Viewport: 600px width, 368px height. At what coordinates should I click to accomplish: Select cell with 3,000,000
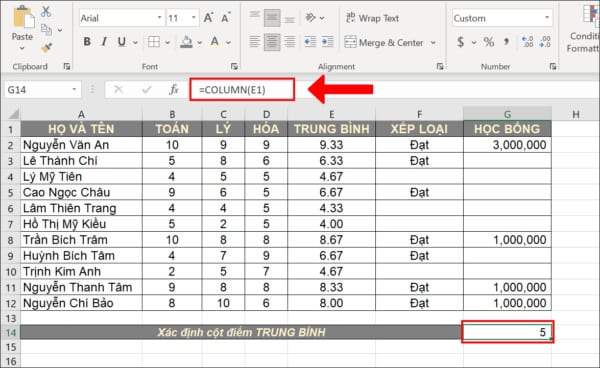click(x=507, y=145)
